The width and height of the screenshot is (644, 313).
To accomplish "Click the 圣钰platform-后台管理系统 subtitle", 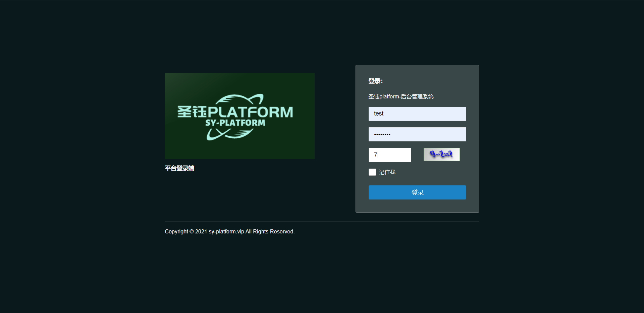I will click(x=401, y=97).
